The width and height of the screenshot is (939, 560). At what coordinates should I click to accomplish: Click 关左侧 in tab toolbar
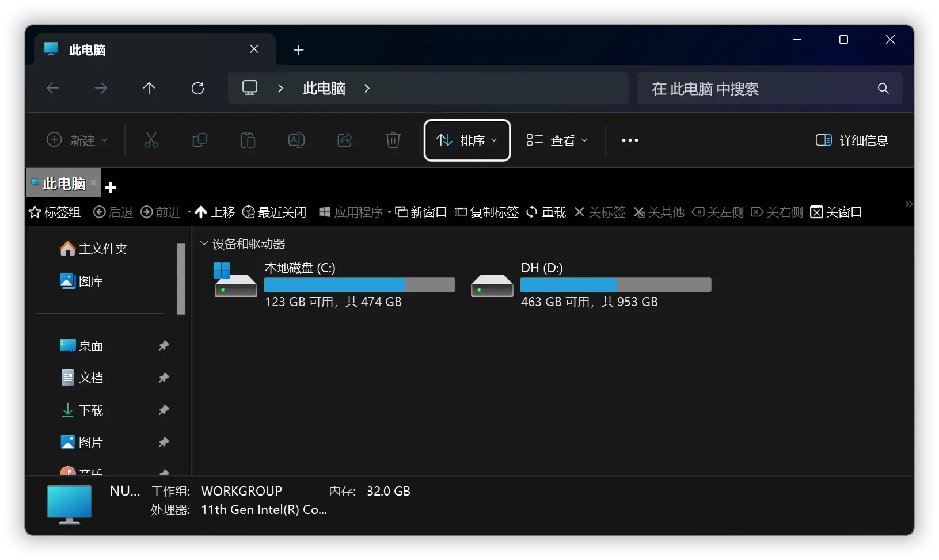click(x=718, y=212)
